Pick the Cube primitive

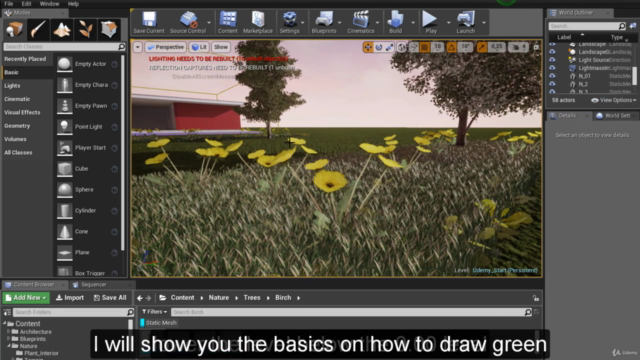pos(87,169)
